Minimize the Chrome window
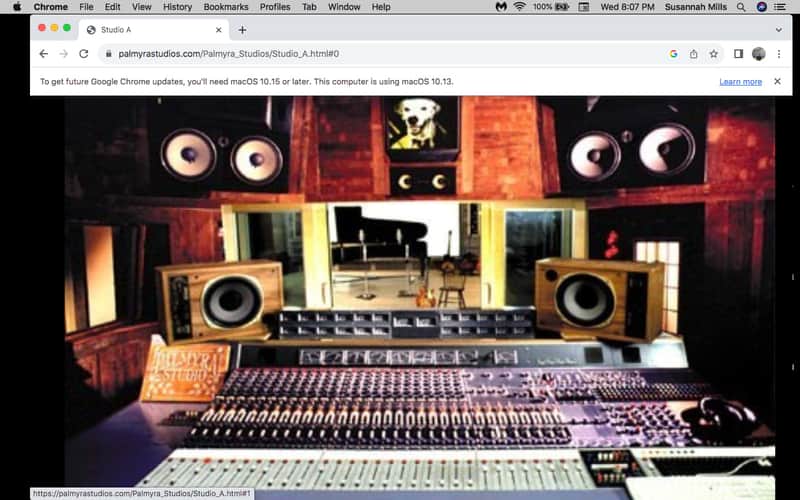 click(54, 28)
